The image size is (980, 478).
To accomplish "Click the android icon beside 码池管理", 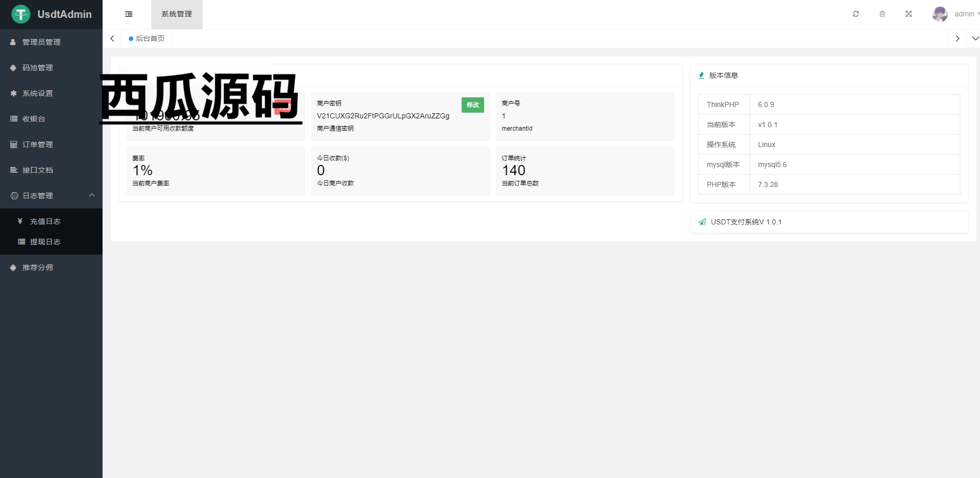I will pyautogui.click(x=13, y=68).
